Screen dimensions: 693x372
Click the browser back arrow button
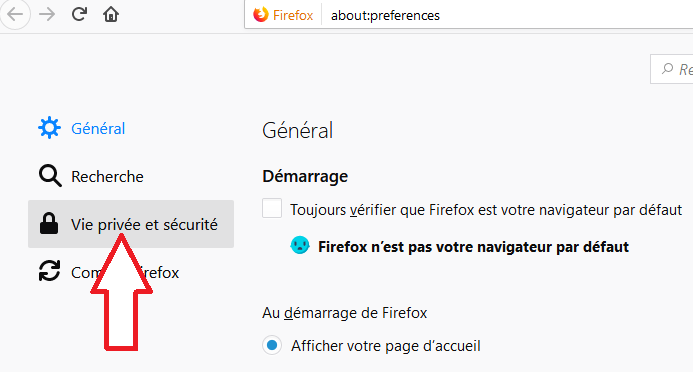pos(15,14)
